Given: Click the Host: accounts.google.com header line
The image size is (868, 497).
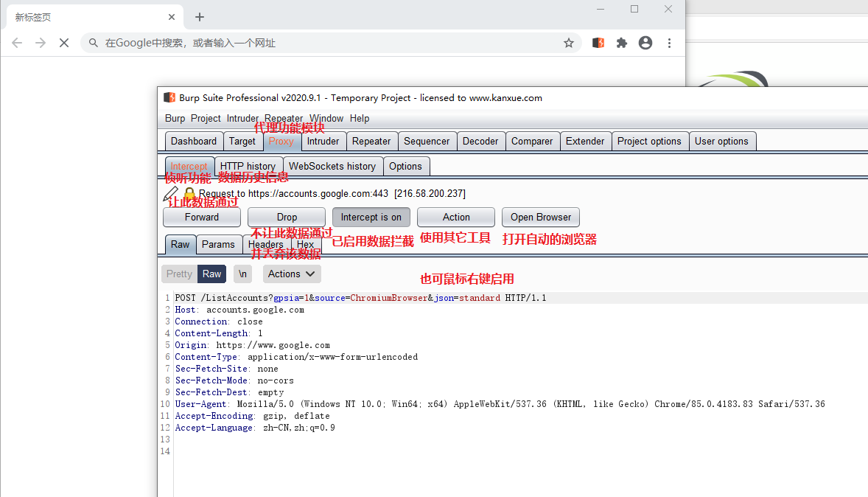Looking at the screenshot, I should (x=239, y=310).
